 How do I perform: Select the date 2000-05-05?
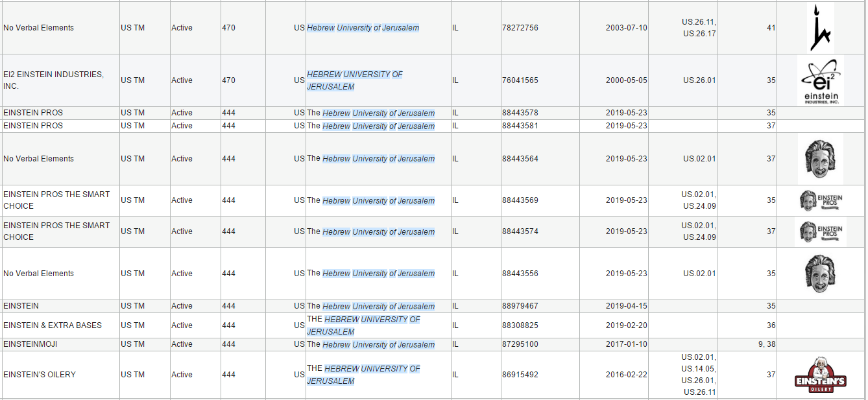click(x=627, y=80)
